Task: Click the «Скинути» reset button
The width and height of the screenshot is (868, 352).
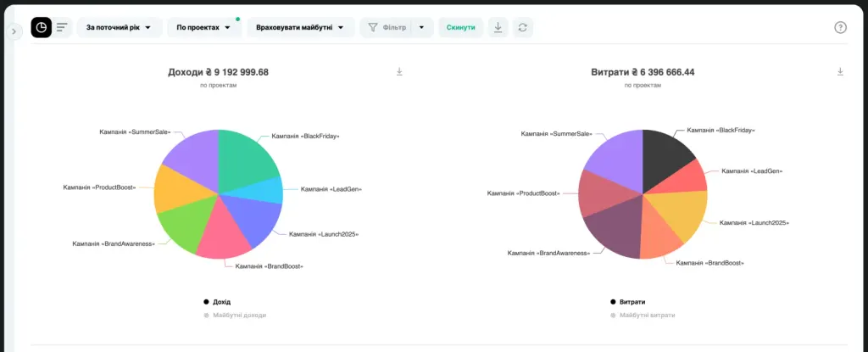Action: click(x=460, y=27)
